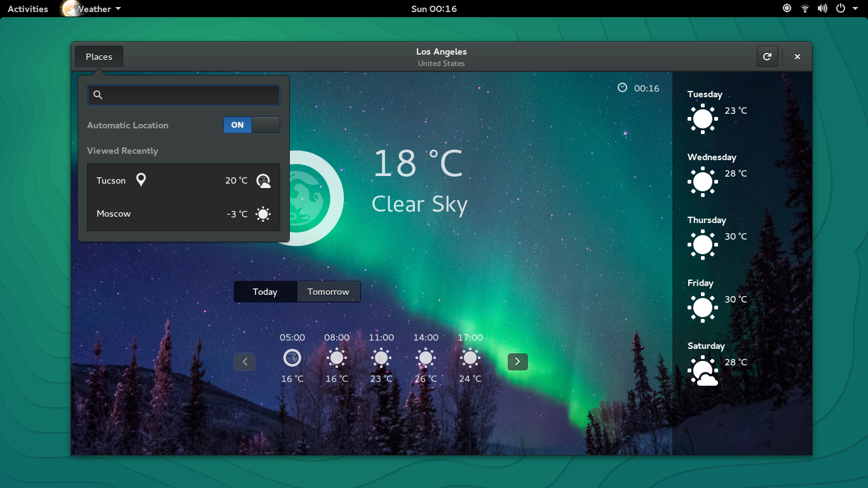Click the 05:00 night weather icon
This screenshot has width=868, height=488.
coord(292,358)
